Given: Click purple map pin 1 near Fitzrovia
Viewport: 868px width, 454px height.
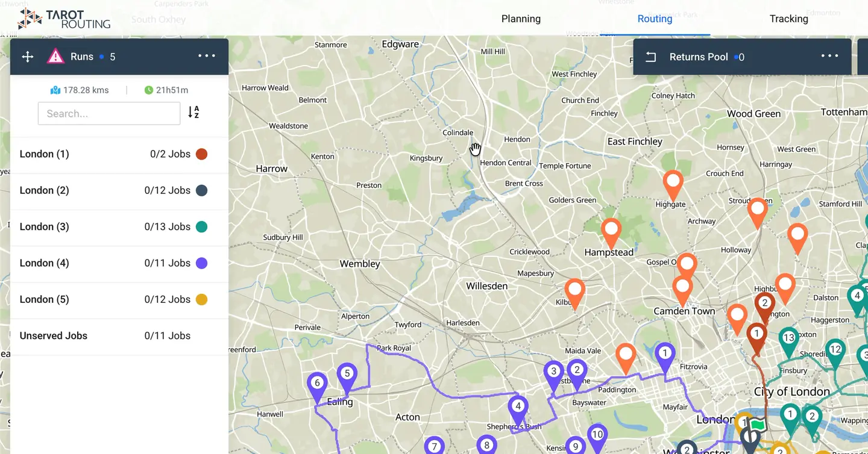Looking at the screenshot, I should [x=665, y=357].
